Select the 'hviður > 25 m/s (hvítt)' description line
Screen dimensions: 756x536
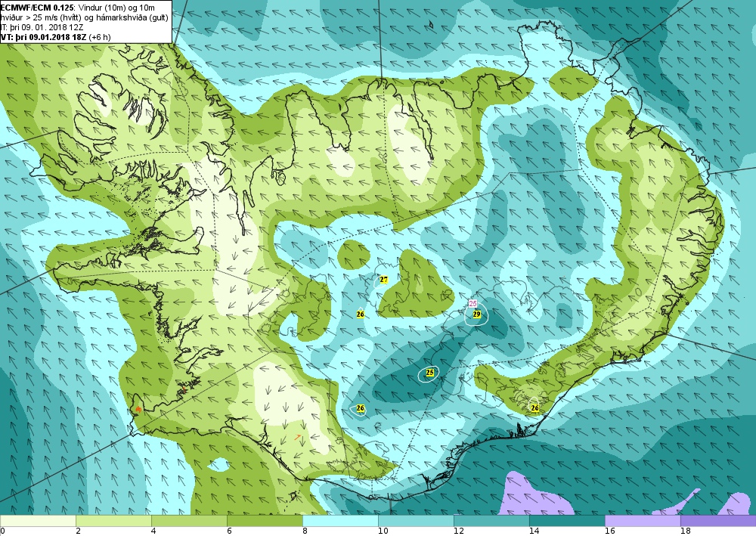point(85,18)
